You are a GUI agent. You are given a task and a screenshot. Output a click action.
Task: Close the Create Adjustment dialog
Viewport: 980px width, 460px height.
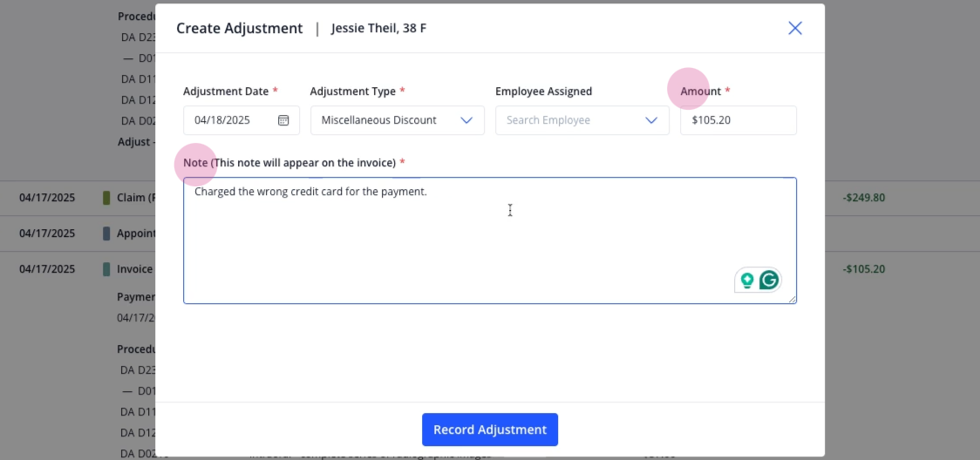(x=795, y=28)
